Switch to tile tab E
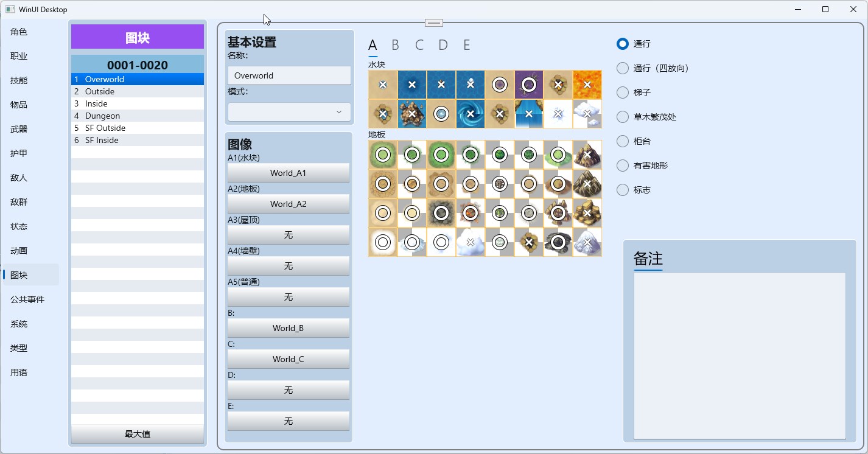868x454 pixels. (x=467, y=45)
